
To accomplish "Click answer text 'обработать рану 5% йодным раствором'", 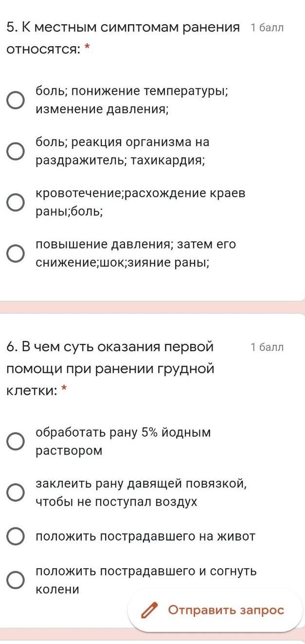I will (x=124, y=441).
